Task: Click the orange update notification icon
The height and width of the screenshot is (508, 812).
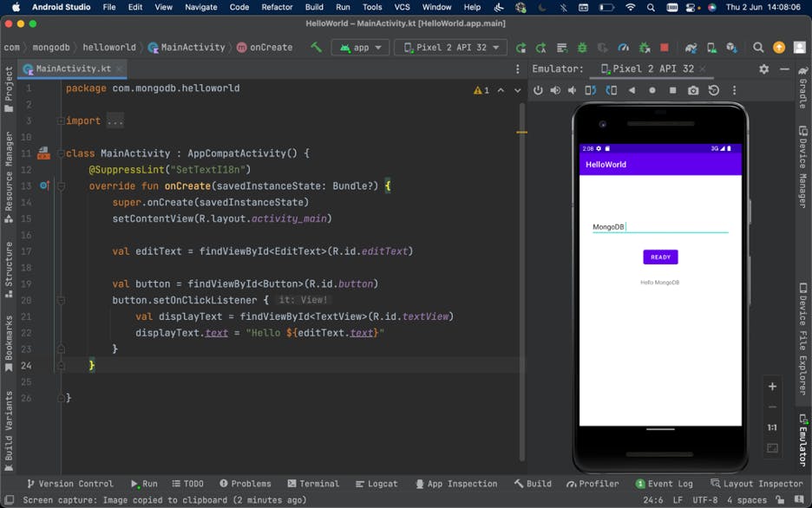Action: pos(779,48)
